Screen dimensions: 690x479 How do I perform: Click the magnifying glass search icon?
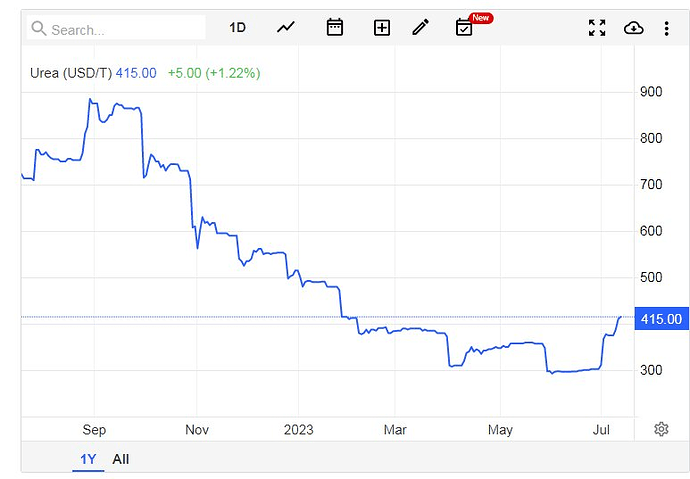tap(39, 29)
